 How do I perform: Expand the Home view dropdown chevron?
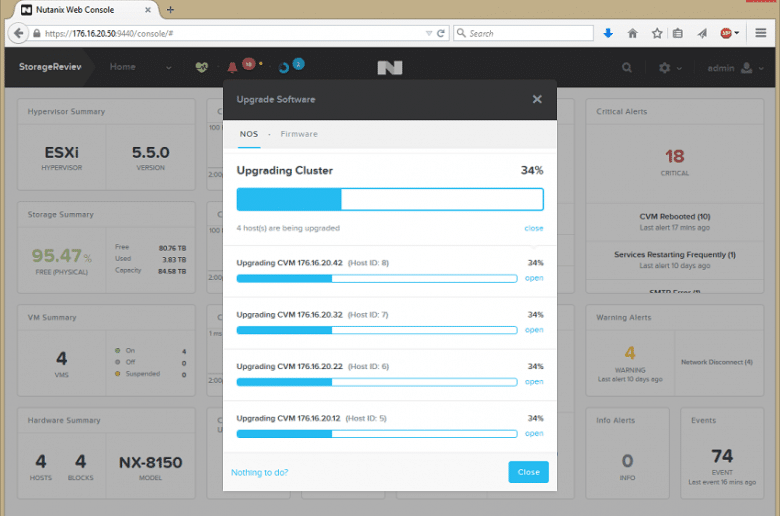click(168, 68)
